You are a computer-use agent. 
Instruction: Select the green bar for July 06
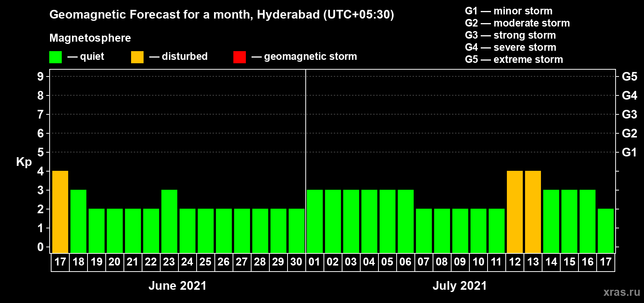(x=406, y=221)
